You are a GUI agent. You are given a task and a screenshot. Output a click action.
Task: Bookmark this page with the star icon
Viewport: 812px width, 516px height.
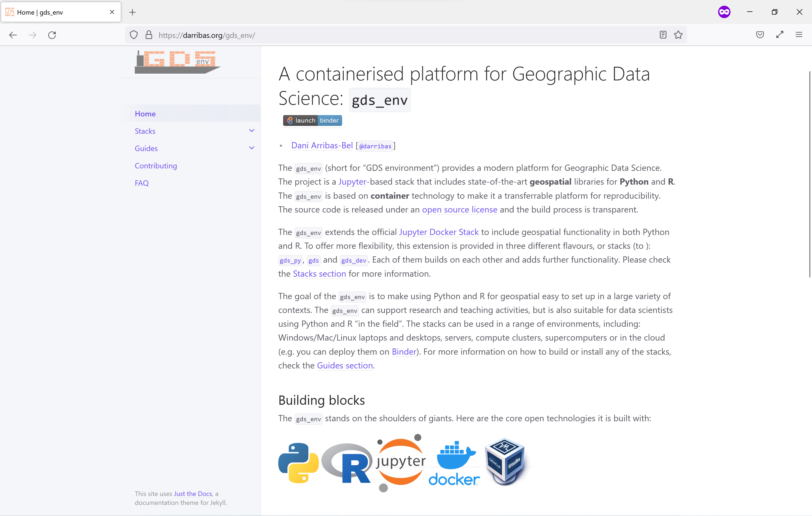678,35
